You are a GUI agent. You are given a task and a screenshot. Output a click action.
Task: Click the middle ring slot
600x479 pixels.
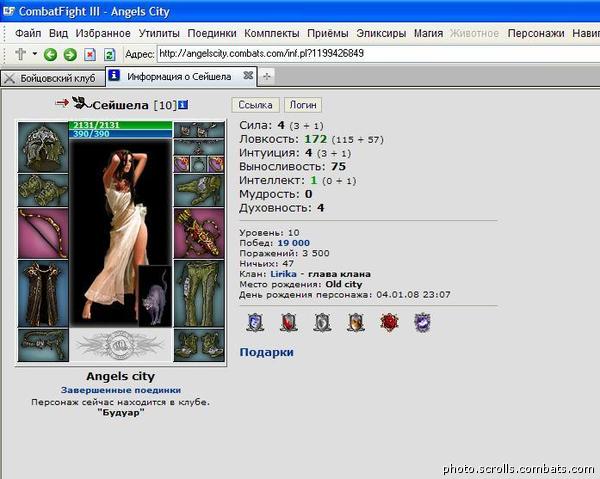199,165
